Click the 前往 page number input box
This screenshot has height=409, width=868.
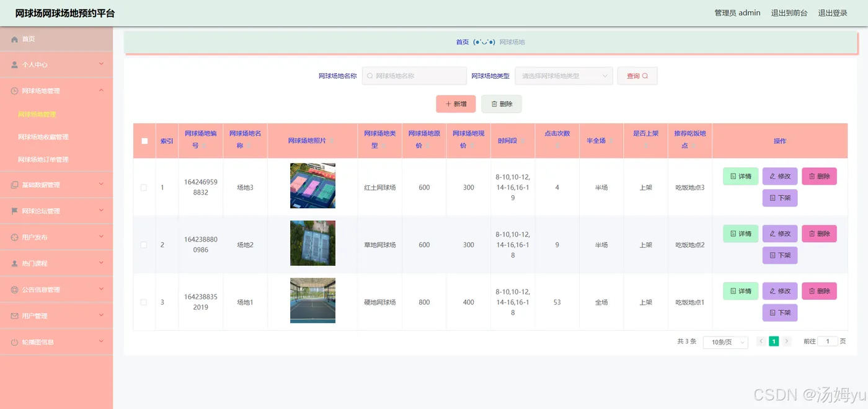(828, 341)
